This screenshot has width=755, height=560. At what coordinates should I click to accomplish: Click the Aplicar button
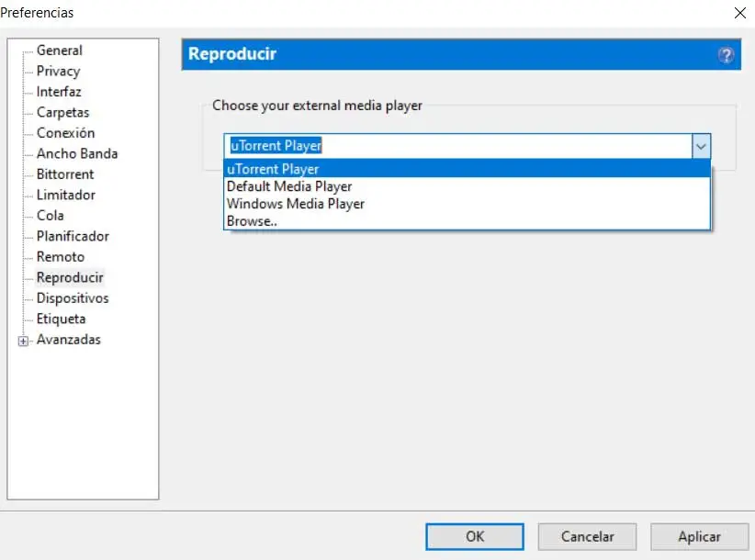700,536
